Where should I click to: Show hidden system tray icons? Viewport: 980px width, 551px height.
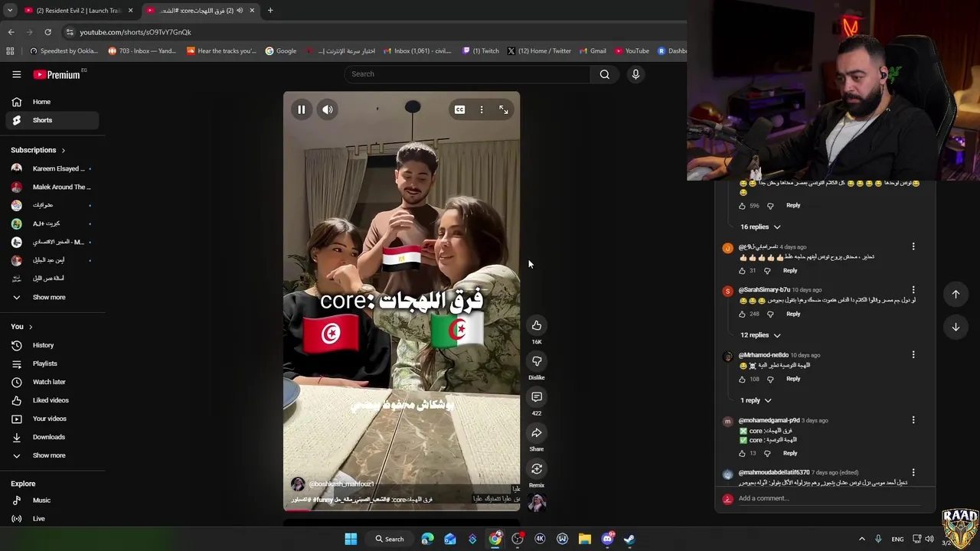[x=861, y=539]
